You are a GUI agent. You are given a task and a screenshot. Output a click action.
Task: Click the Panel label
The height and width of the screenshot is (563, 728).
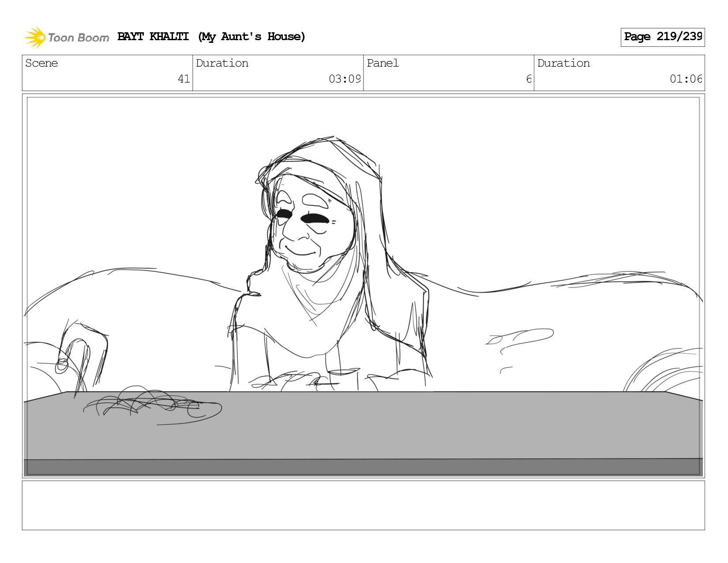tap(383, 63)
